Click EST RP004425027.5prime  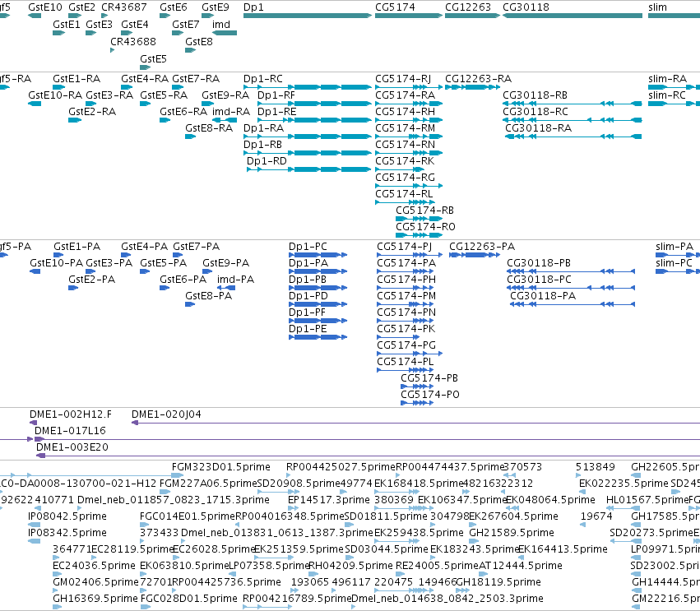click(x=289, y=475)
